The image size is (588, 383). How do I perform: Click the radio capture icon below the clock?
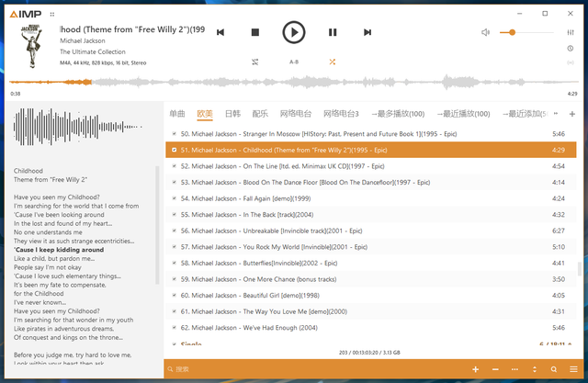click(571, 62)
